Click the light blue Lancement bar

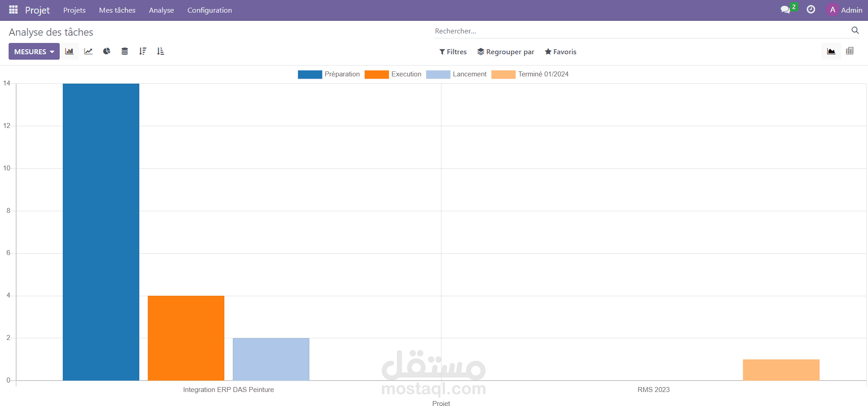click(271, 359)
